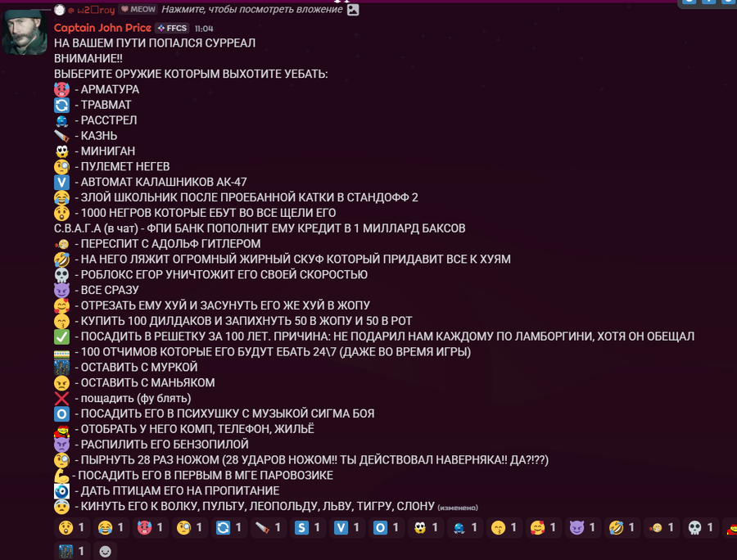The width and height of the screenshot is (737, 560).
Task: Click the blue refresh arrows reaction
Action: coord(229,527)
